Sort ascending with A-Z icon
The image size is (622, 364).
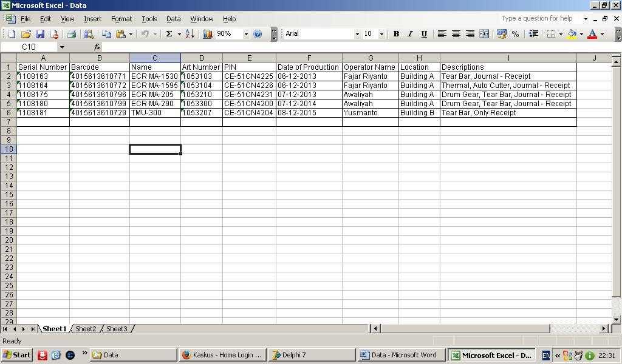[190, 34]
